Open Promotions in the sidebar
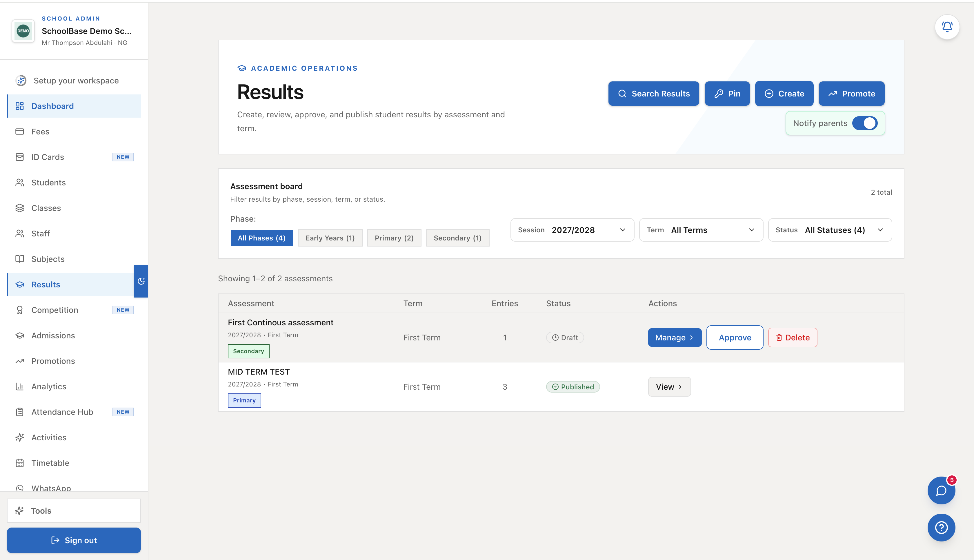The width and height of the screenshot is (974, 560). (x=74, y=361)
